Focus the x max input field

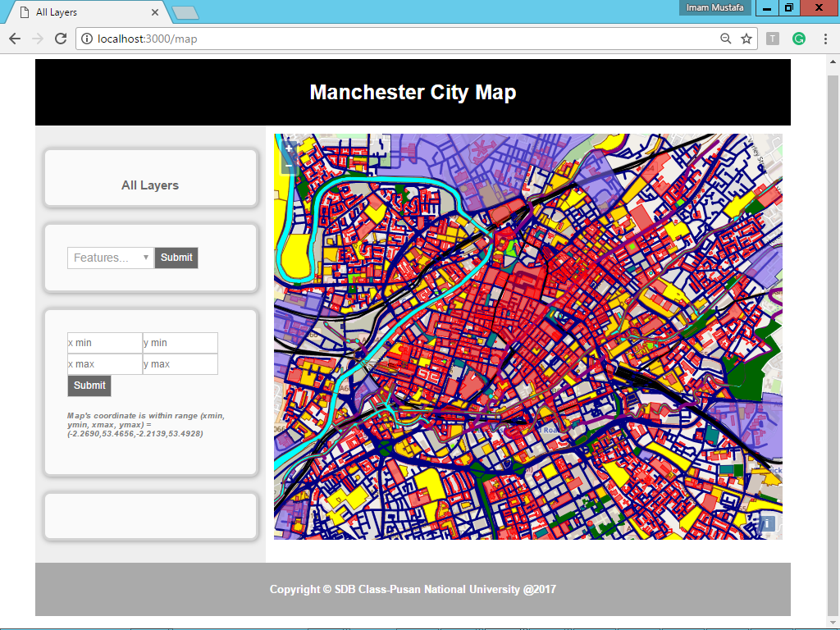[105, 364]
